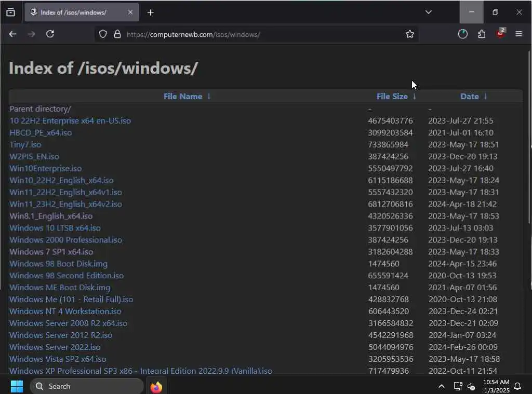Screen dimensions: 532x394
Task: Download Win10Enterprise.iso
Action: (x=46, y=168)
